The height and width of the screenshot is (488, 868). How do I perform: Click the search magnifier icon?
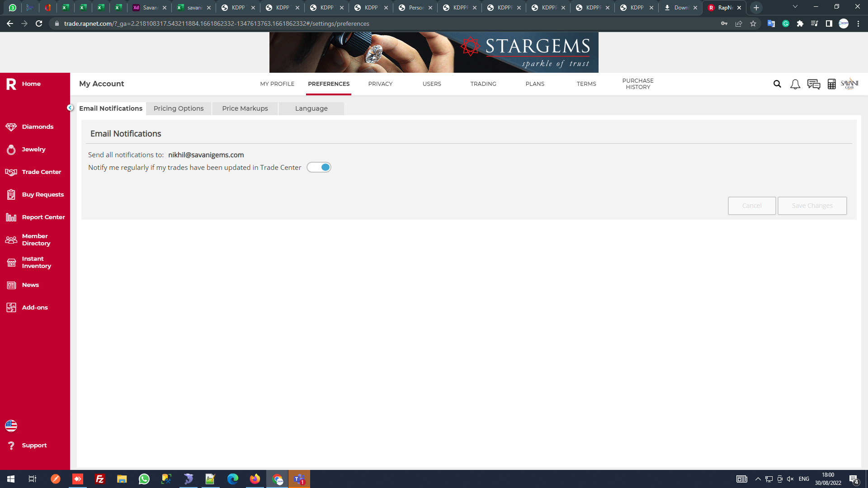(777, 84)
